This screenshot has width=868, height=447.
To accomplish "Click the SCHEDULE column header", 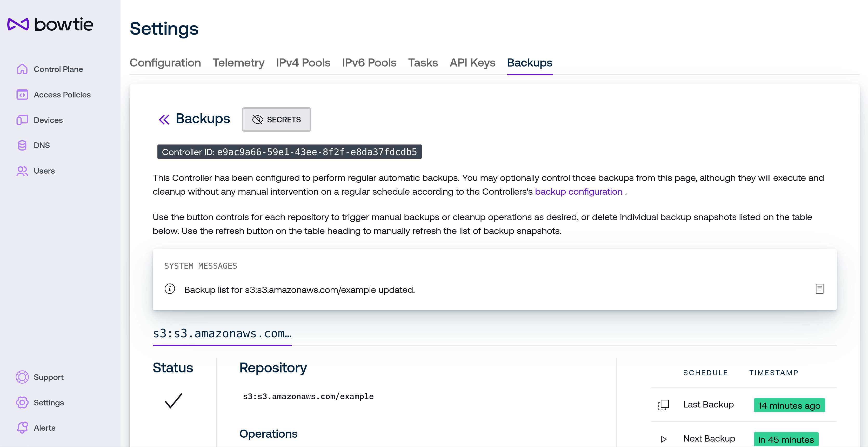I will [x=705, y=372].
